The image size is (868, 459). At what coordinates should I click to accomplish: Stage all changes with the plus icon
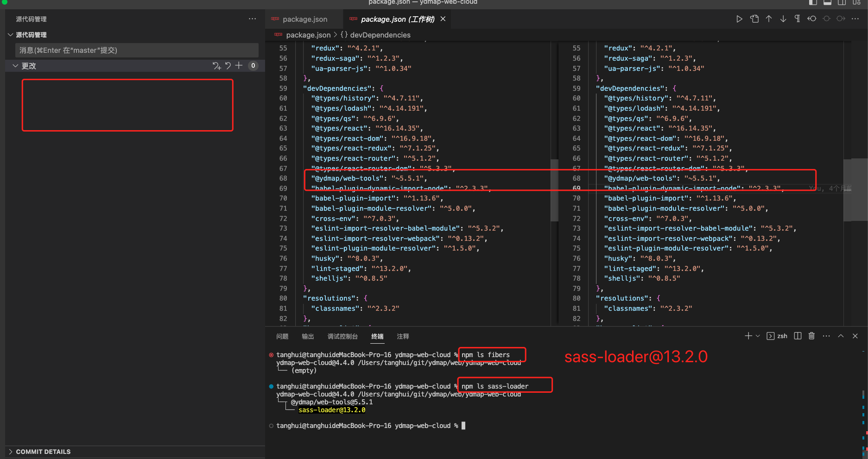click(239, 65)
